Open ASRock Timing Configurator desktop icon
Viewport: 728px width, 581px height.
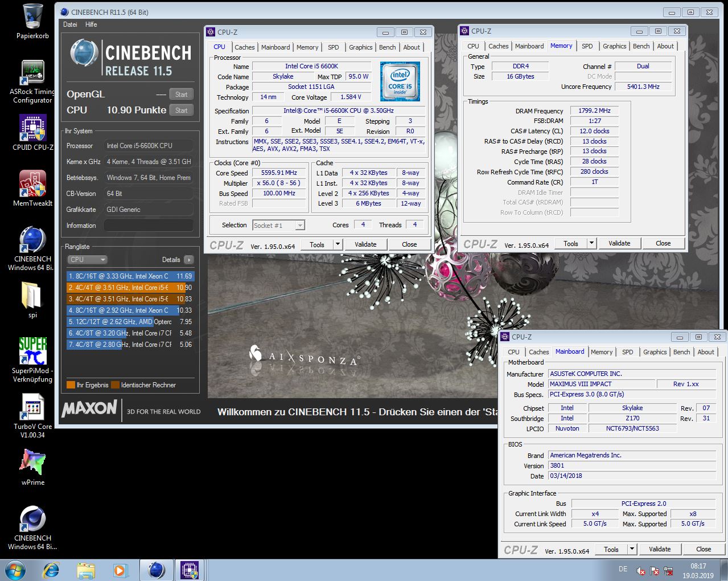(x=32, y=83)
